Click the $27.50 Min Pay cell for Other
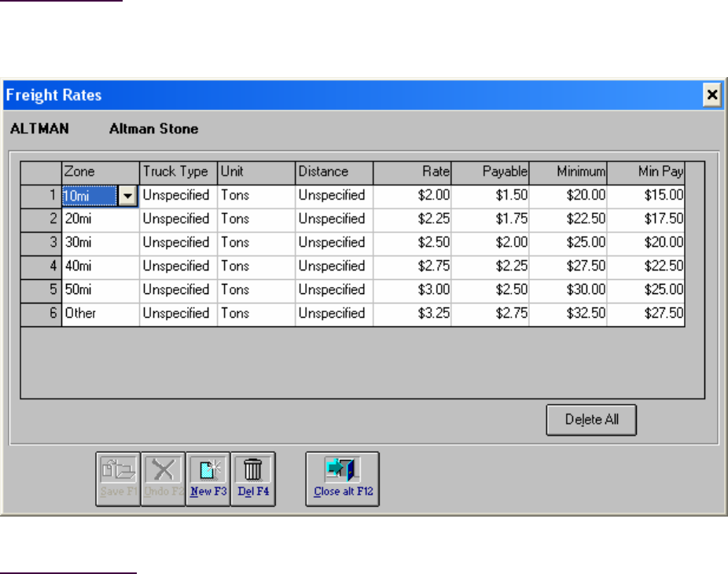Image resolution: width=728 pixels, height=574 pixels. [645, 313]
